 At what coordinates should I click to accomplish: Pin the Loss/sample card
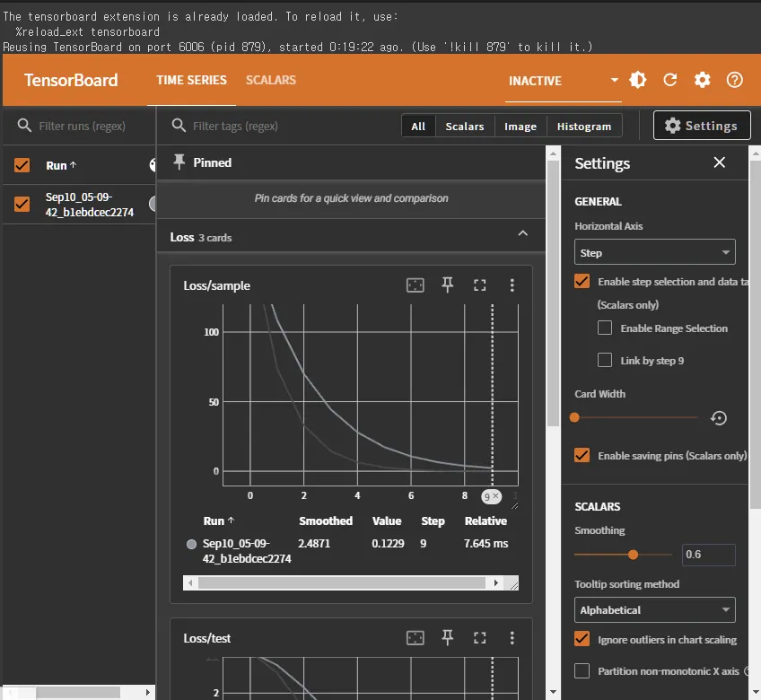pos(448,285)
